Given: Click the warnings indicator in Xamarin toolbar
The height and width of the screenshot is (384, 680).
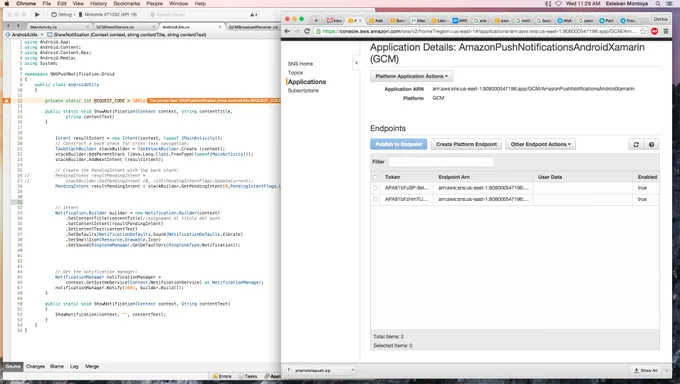Looking at the screenshot, I should (254, 14).
